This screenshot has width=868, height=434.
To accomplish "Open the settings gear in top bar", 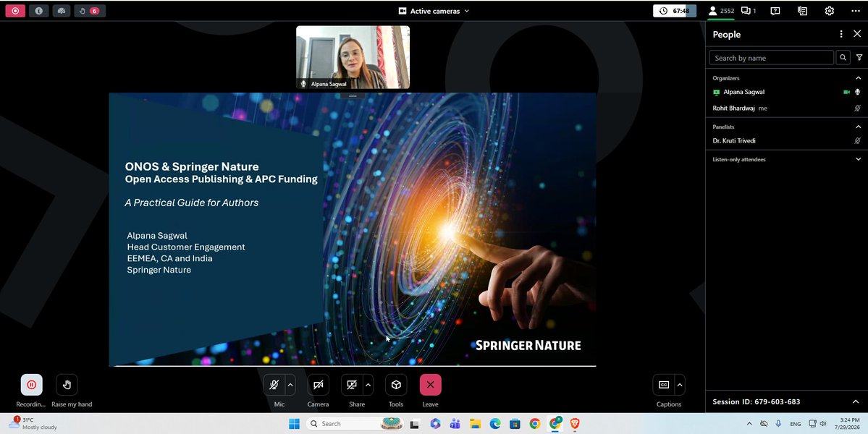I will click(829, 11).
